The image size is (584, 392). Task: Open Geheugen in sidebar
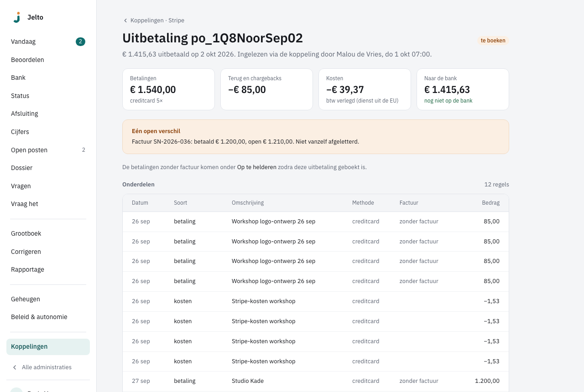48,299
